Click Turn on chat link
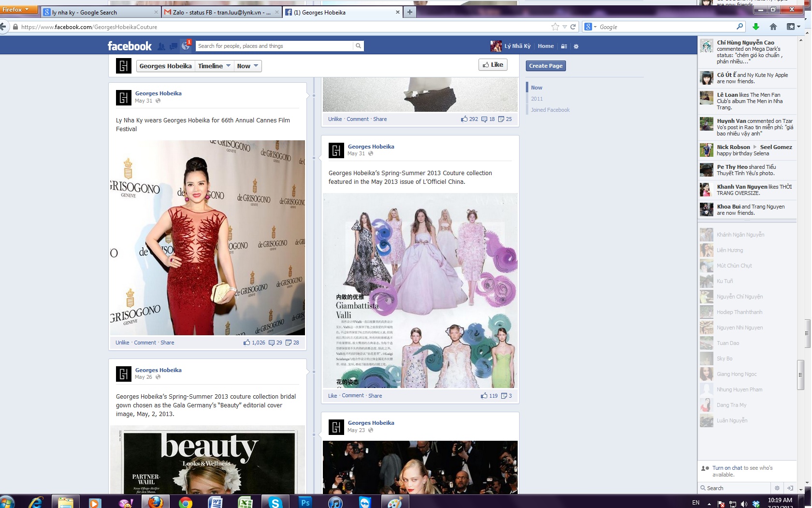Screen dimensions: 812x508 pyautogui.click(x=727, y=468)
